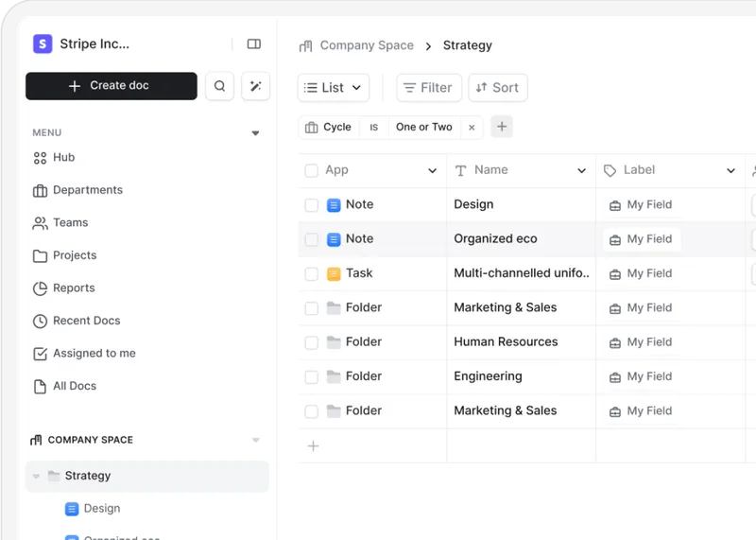Open the App column dropdown chevron
This screenshot has height=540, width=756.
(433, 170)
